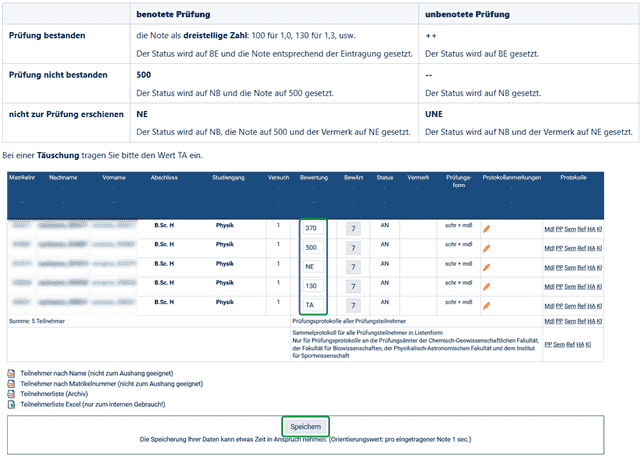The height and width of the screenshot is (459, 642).
Task: Focus the Bewertung field containing TA
Action: tap(313, 305)
